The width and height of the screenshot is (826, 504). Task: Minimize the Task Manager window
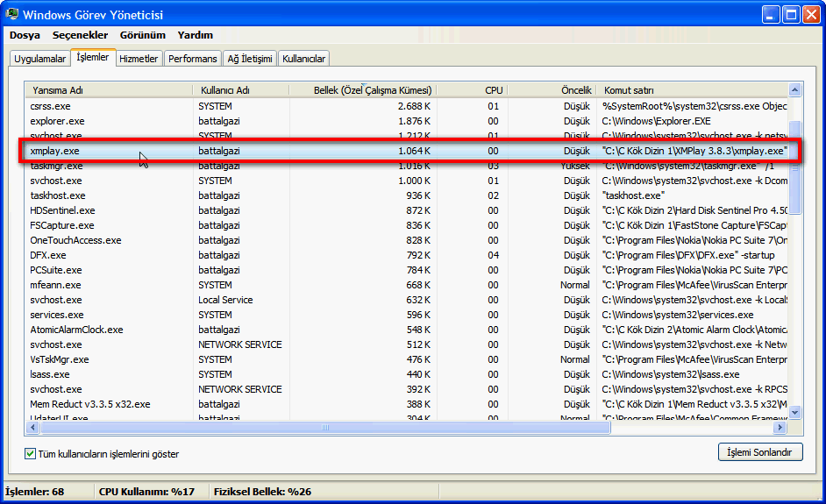[771, 15]
